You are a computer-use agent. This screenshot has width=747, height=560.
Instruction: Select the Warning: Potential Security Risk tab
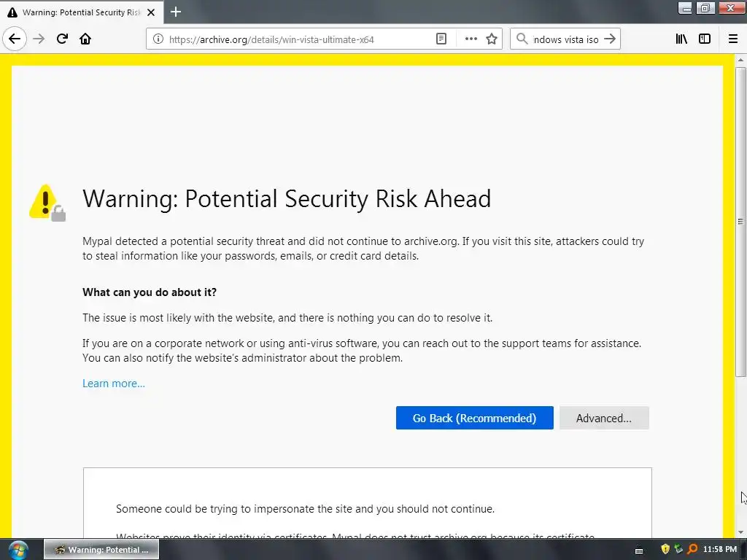(82, 12)
